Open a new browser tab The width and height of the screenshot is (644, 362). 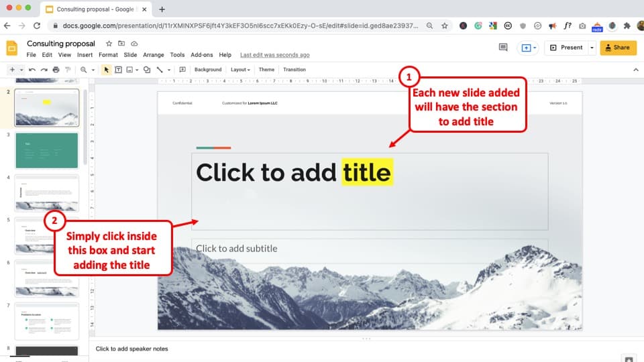162,9
